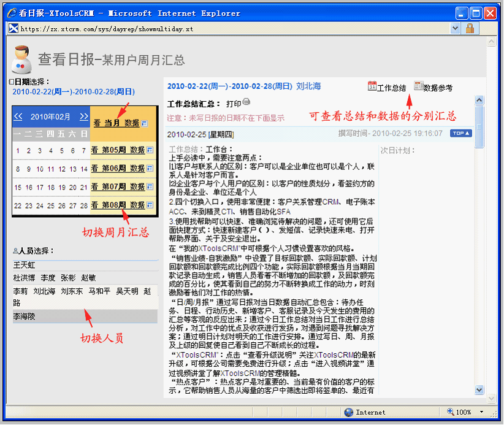Go to the previous month in calendar

(18, 116)
